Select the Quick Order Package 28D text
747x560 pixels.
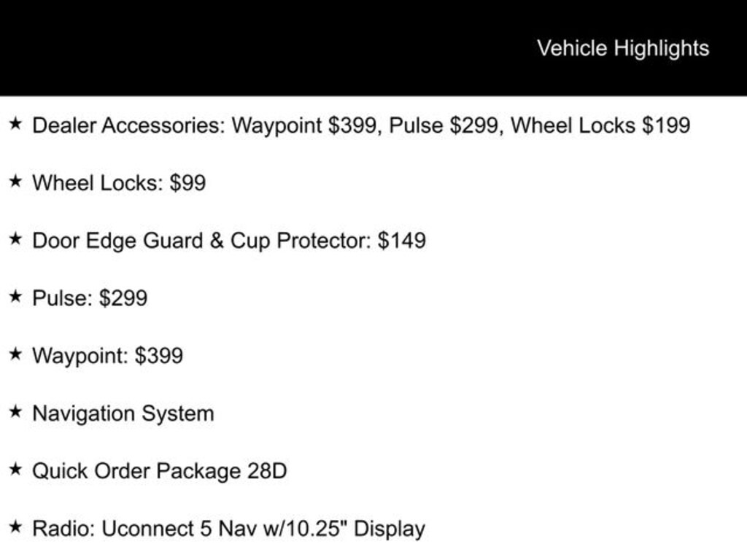160,472
